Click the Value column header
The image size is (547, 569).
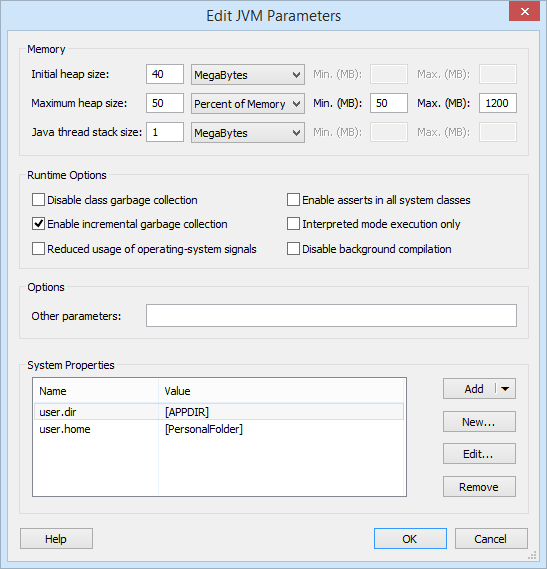coord(281,391)
